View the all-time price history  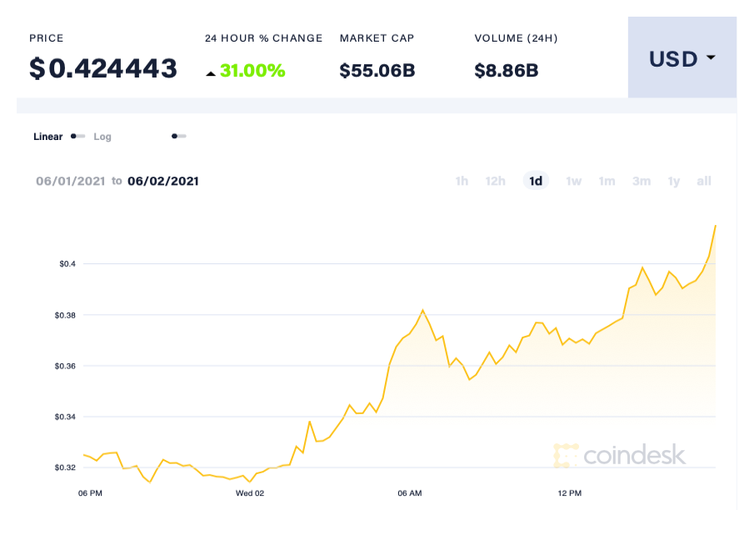point(704,181)
